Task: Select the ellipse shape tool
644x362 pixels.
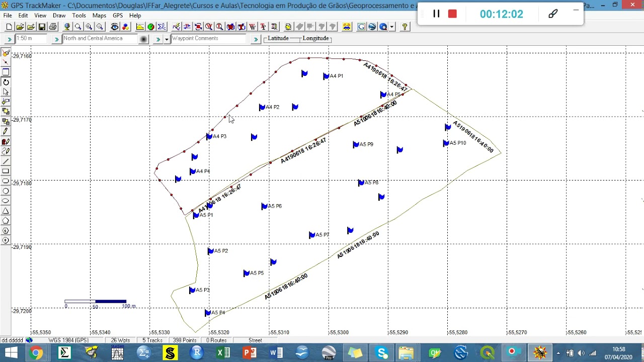Action: coord(6,201)
